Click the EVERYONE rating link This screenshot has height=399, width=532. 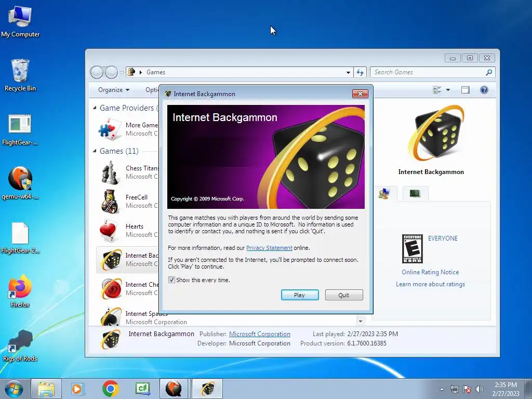pos(443,238)
